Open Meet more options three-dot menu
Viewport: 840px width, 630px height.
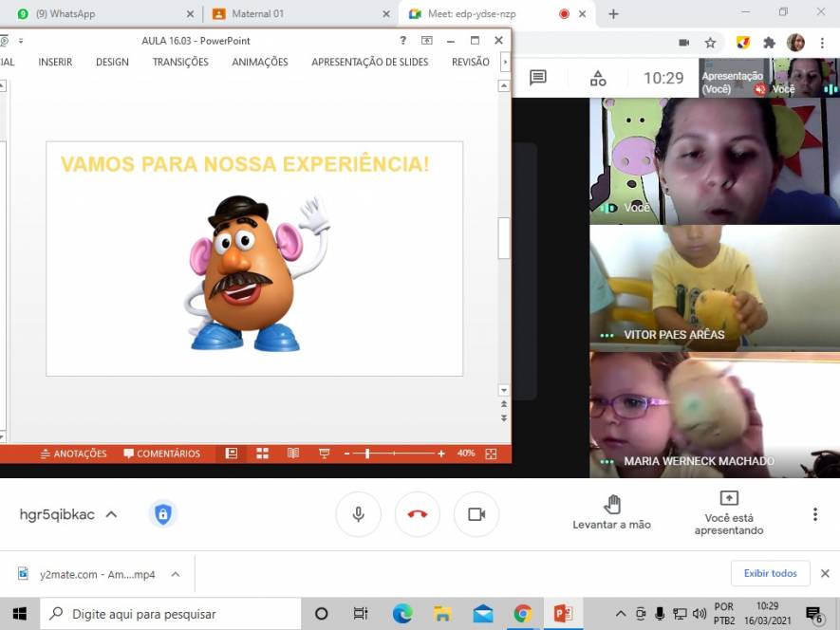point(814,514)
